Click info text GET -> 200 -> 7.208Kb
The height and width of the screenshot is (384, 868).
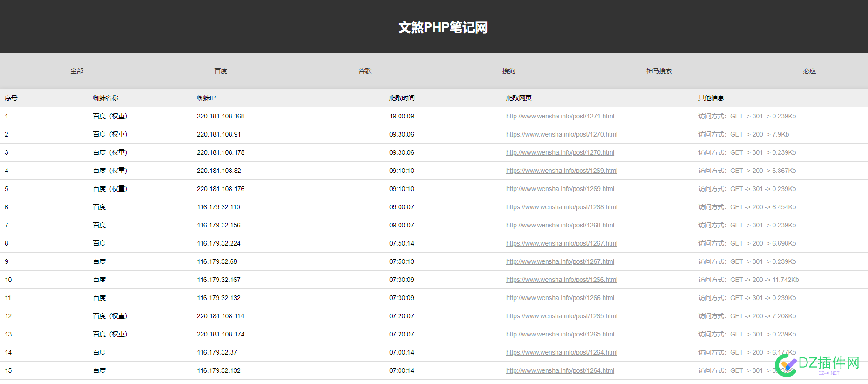pyautogui.click(x=763, y=316)
